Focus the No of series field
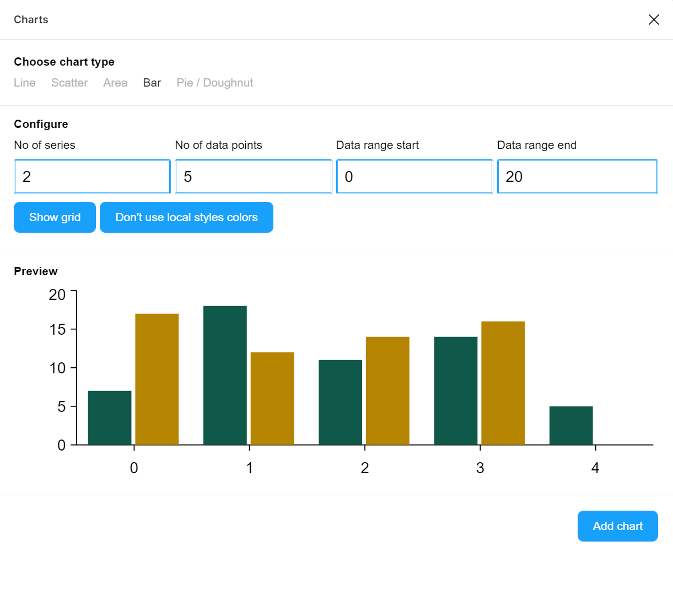 pyautogui.click(x=92, y=177)
